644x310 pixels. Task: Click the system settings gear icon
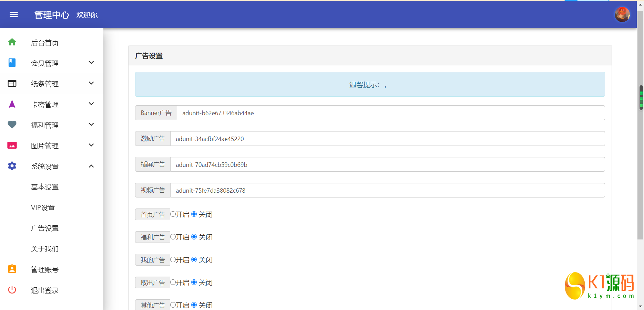click(12, 166)
